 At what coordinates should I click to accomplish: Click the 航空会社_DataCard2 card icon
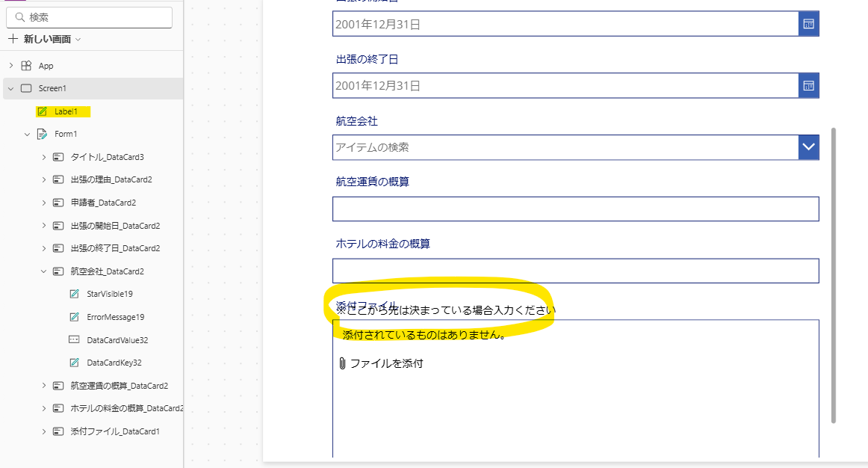point(58,271)
